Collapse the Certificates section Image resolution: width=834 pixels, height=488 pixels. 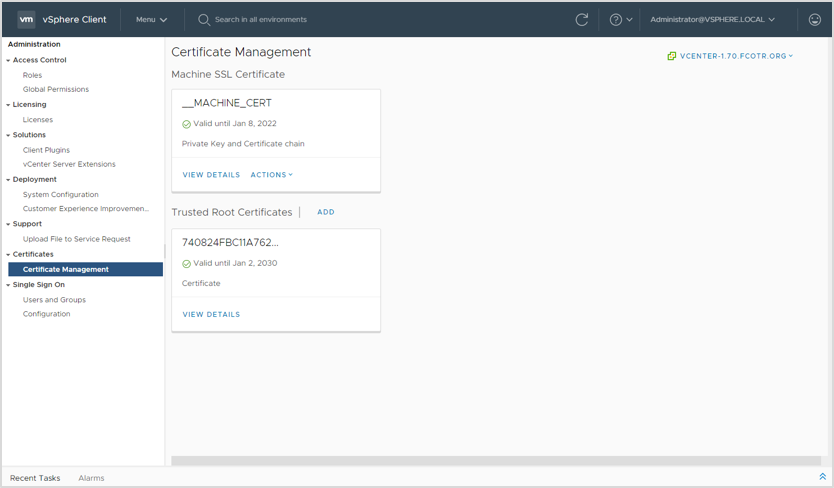(x=8, y=254)
